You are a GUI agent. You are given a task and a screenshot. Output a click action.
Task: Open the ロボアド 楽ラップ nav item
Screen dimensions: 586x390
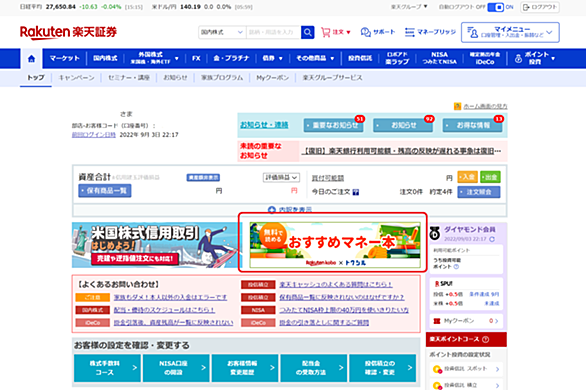coord(397,58)
